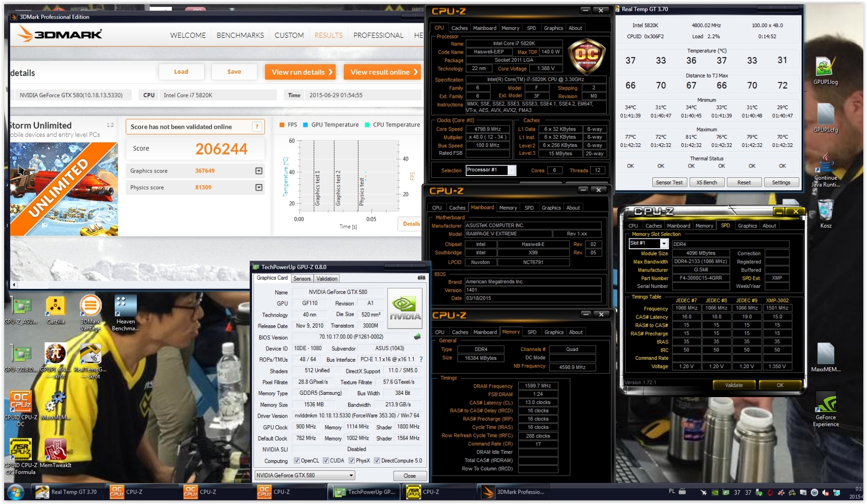Switch to the Sensors tab in GPU-Z
Viewport: 867px width, 504px height.
[302, 279]
